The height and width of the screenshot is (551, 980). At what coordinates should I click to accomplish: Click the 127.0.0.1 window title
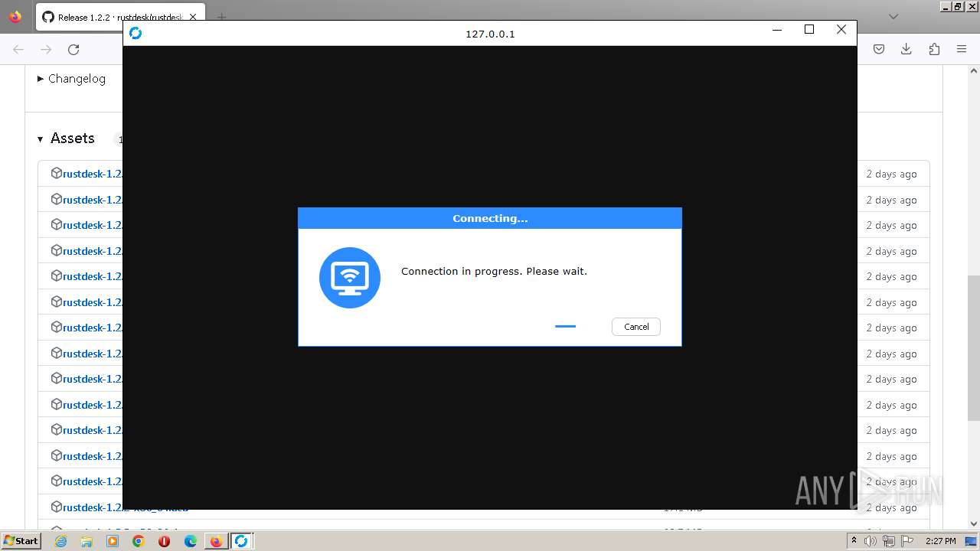[490, 34]
